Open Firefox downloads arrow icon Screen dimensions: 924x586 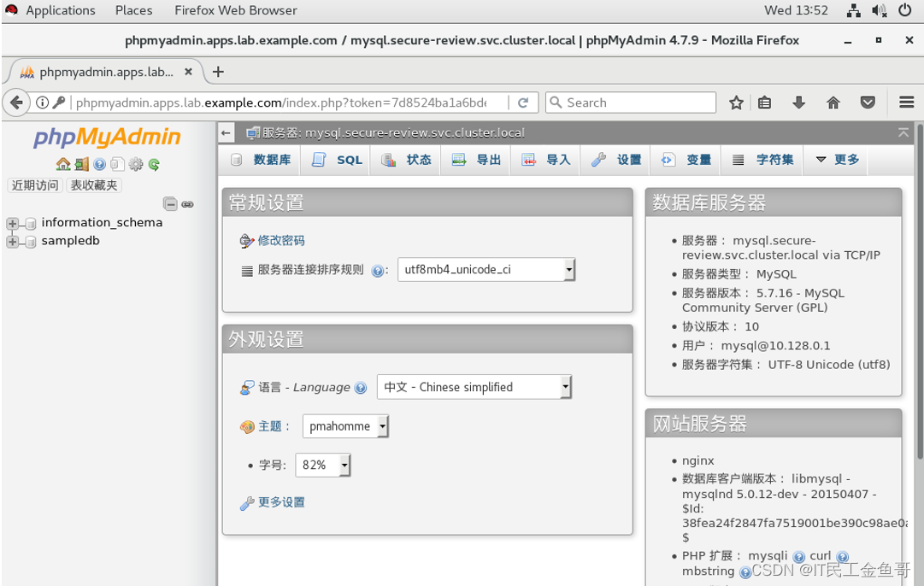798,103
